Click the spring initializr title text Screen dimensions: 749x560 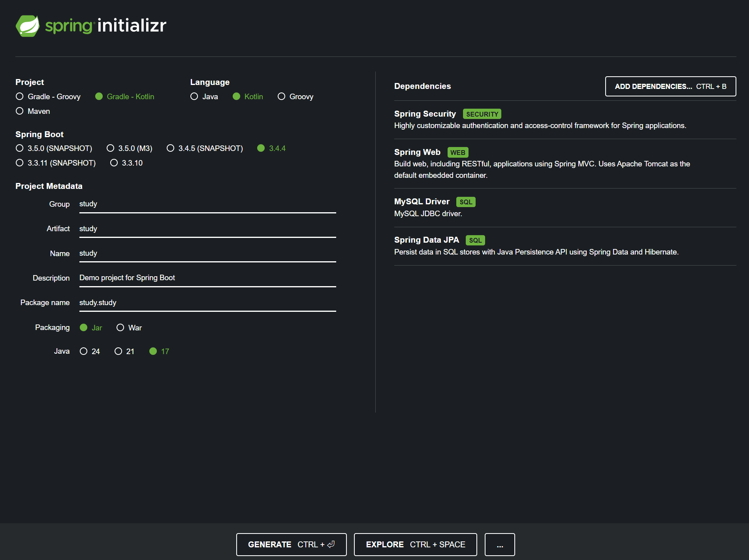106,26
